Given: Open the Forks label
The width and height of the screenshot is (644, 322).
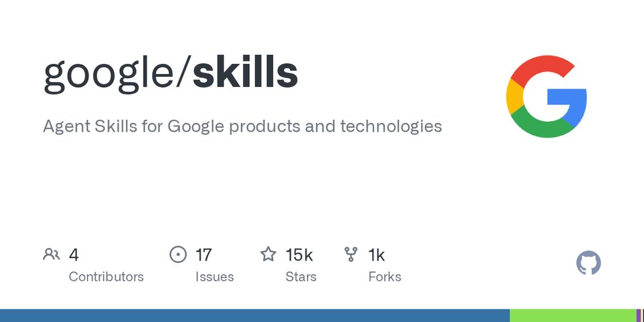Looking at the screenshot, I should (385, 277).
